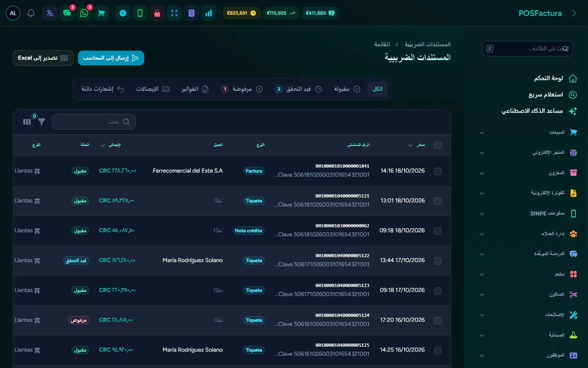This screenshot has height=368, width=588.
Task: Click the table search field
Action: (94, 122)
